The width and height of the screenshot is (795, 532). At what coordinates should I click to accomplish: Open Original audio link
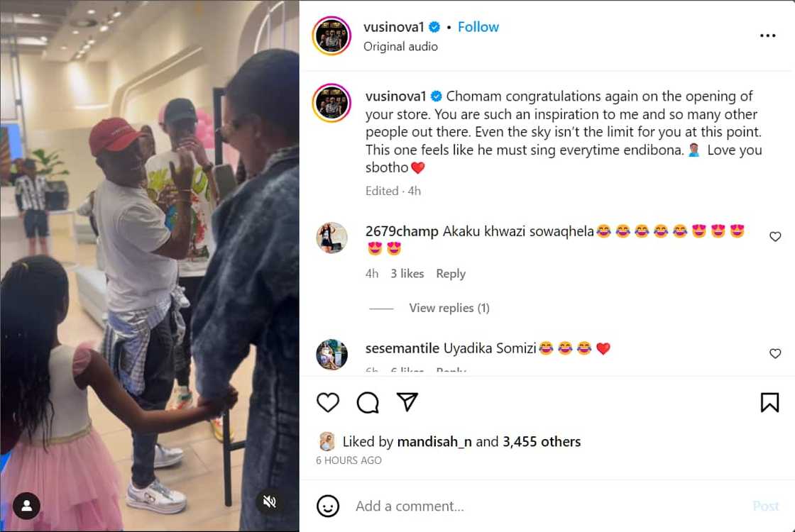[400, 47]
